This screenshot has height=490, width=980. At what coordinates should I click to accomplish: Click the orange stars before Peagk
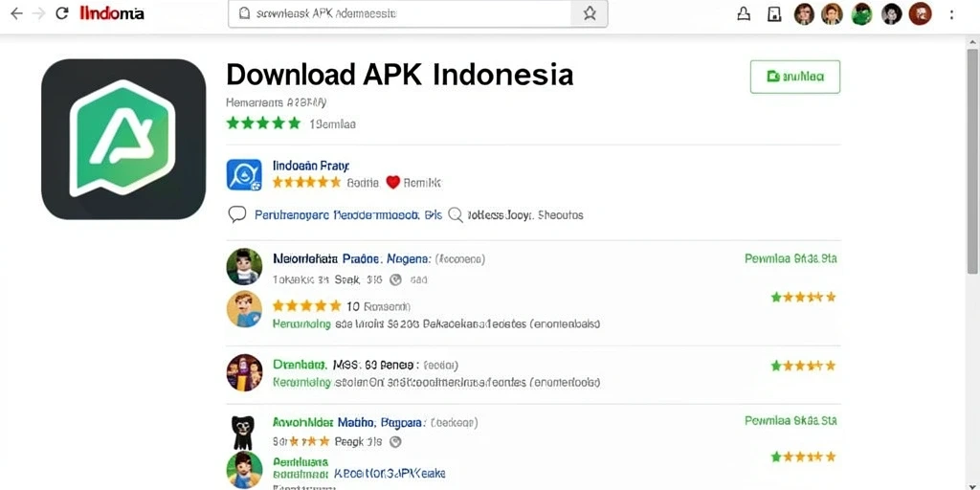[x=308, y=441]
